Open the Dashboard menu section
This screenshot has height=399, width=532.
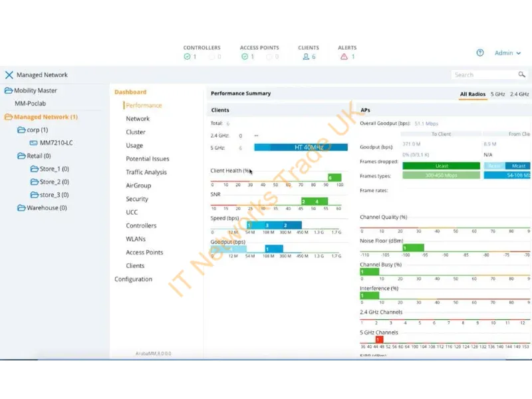point(130,92)
